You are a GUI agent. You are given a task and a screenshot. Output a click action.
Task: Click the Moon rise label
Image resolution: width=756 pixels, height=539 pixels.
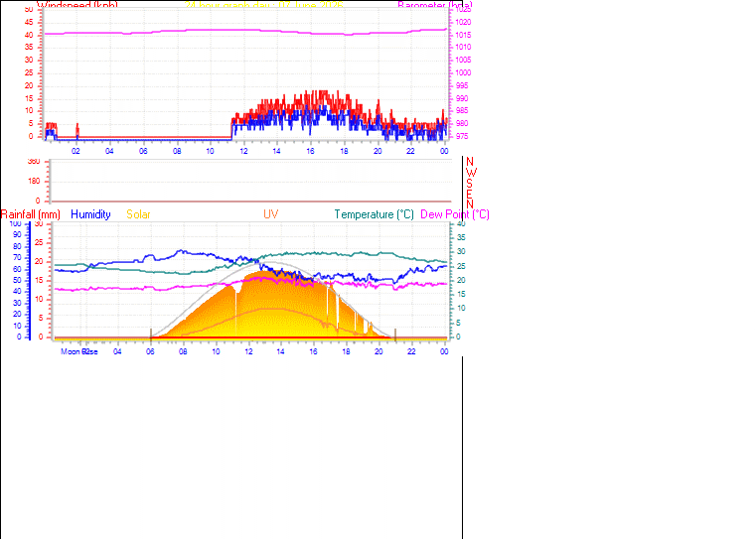coord(79,351)
